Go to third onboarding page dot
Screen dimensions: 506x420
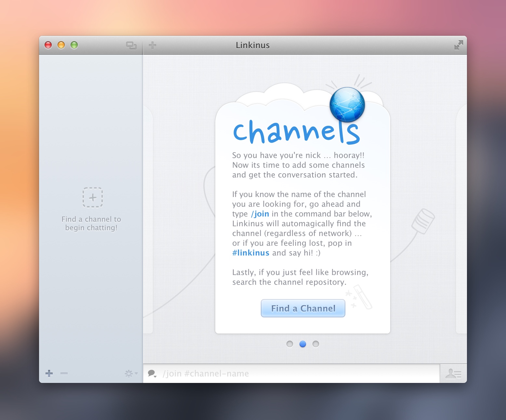[316, 344]
